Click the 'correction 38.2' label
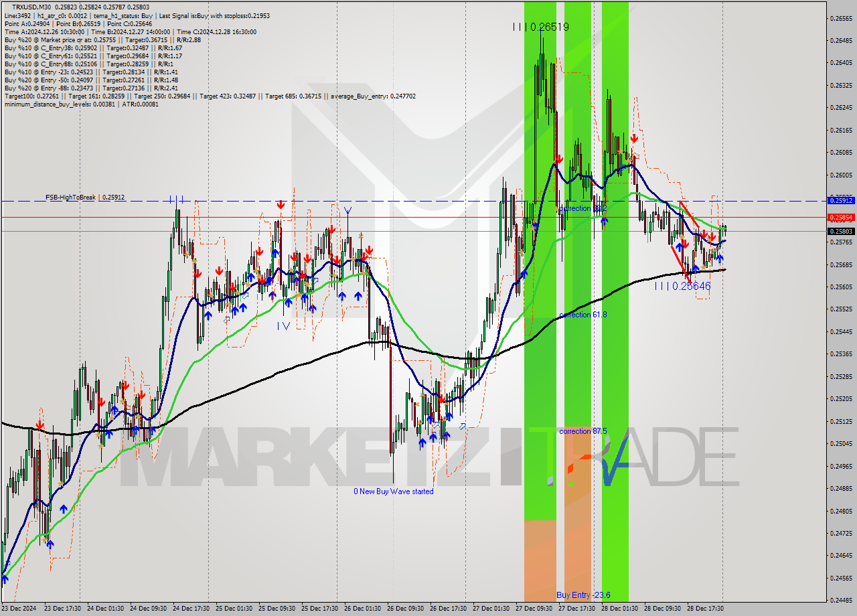The width and height of the screenshot is (857, 616). click(x=582, y=208)
